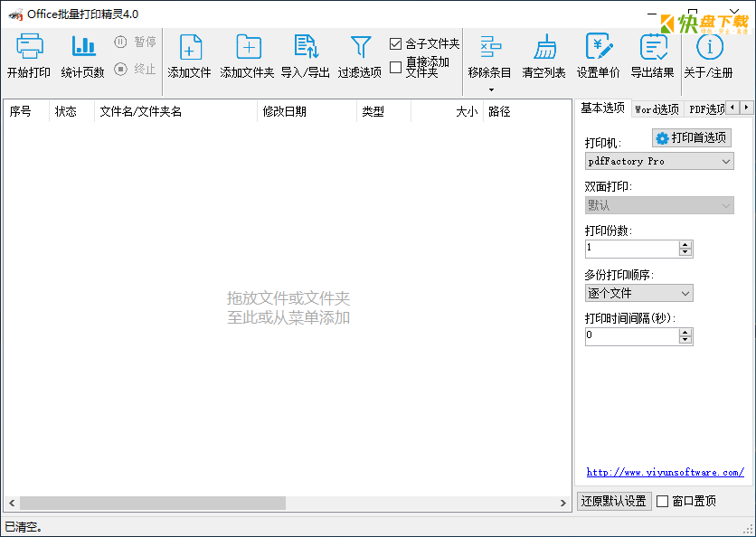Click the 还原默认设置 button

point(614,502)
